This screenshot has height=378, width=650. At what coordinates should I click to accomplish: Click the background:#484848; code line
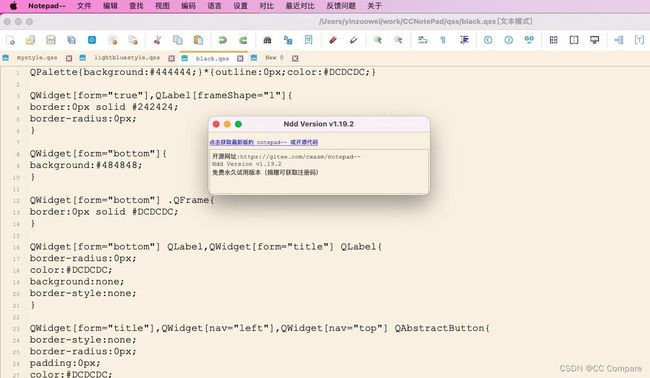pyautogui.click(x=86, y=165)
